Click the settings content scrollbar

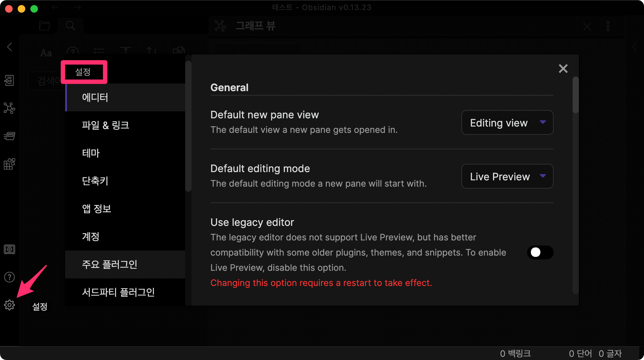coord(575,95)
